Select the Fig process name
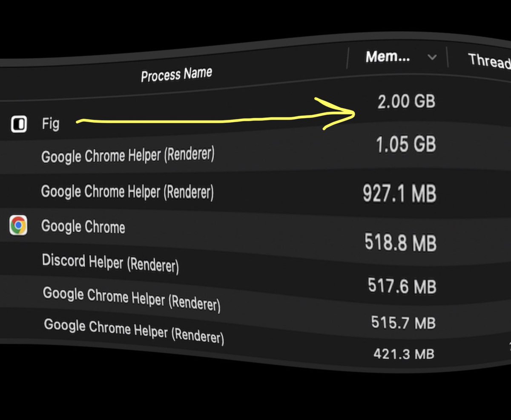511x420 pixels. tap(51, 125)
